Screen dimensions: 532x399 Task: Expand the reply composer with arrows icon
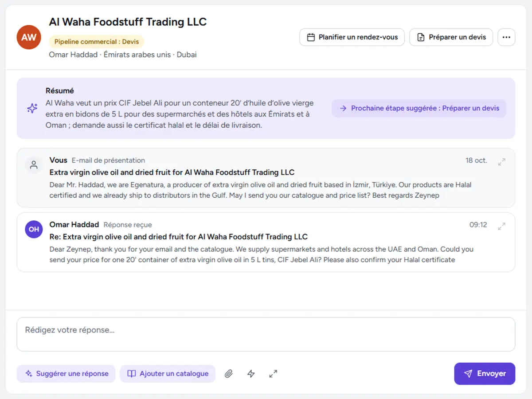(x=273, y=374)
